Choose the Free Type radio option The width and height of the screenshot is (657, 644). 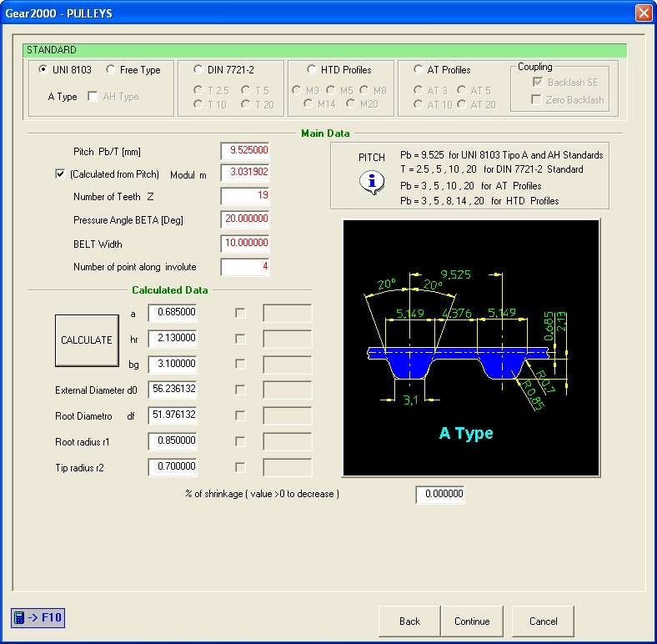click(x=111, y=70)
